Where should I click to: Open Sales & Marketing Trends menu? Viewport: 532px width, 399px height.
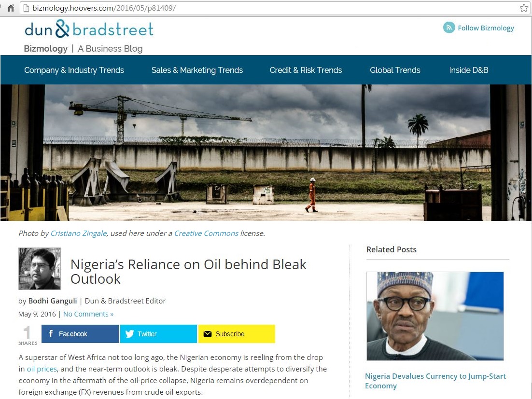pyautogui.click(x=197, y=70)
